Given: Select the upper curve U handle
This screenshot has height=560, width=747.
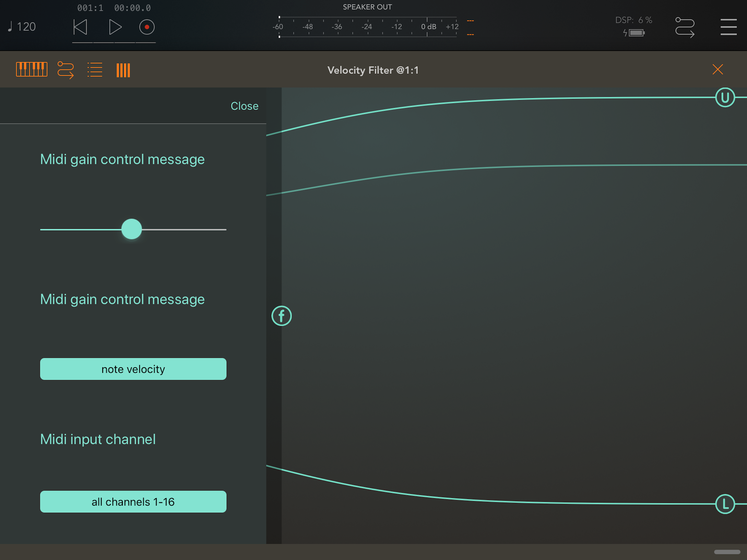Looking at the screenshot, I should pos(725,98).
